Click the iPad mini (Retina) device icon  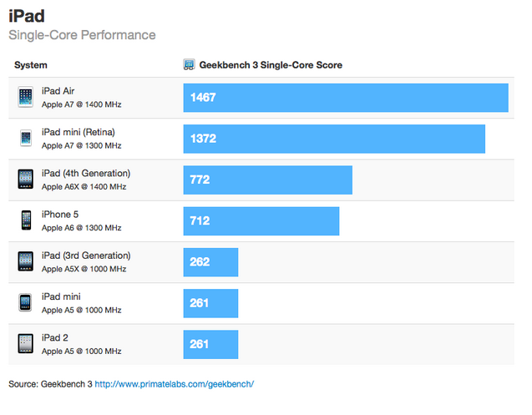(x=25, y=138)
